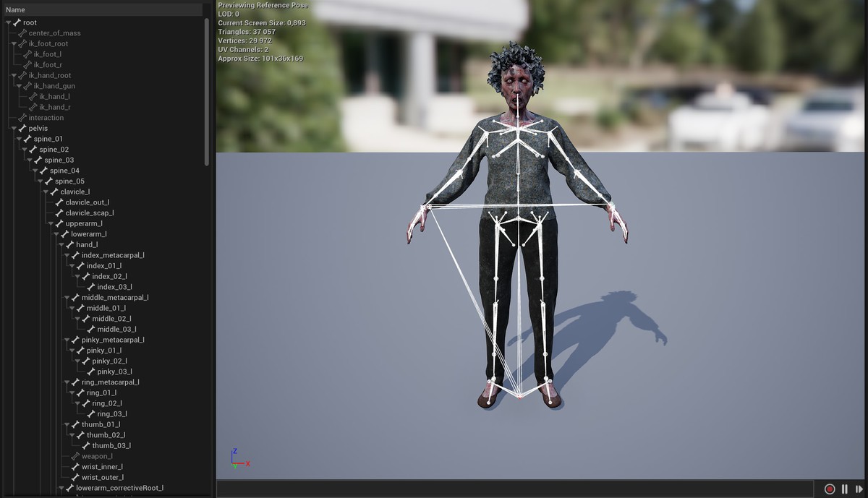Image resolution: width=868 pixels, height=498 pixels.
Task: Click the bone icon beside pinky_03_l
Action: (x=91, y=372)
